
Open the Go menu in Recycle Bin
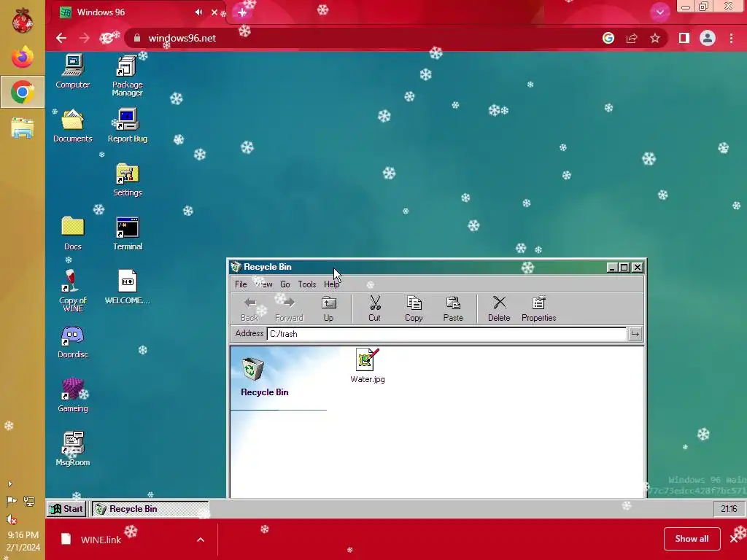(285, 284)
